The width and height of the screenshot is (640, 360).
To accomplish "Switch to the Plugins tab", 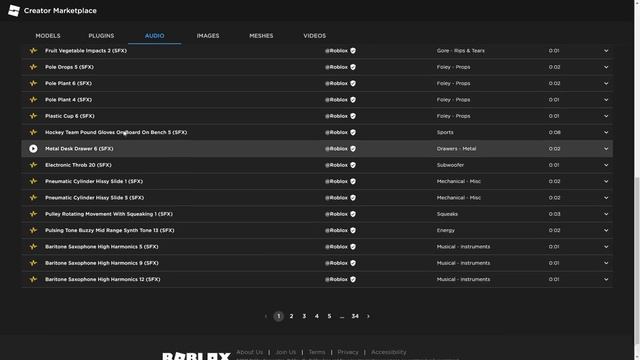I will 101,36.
